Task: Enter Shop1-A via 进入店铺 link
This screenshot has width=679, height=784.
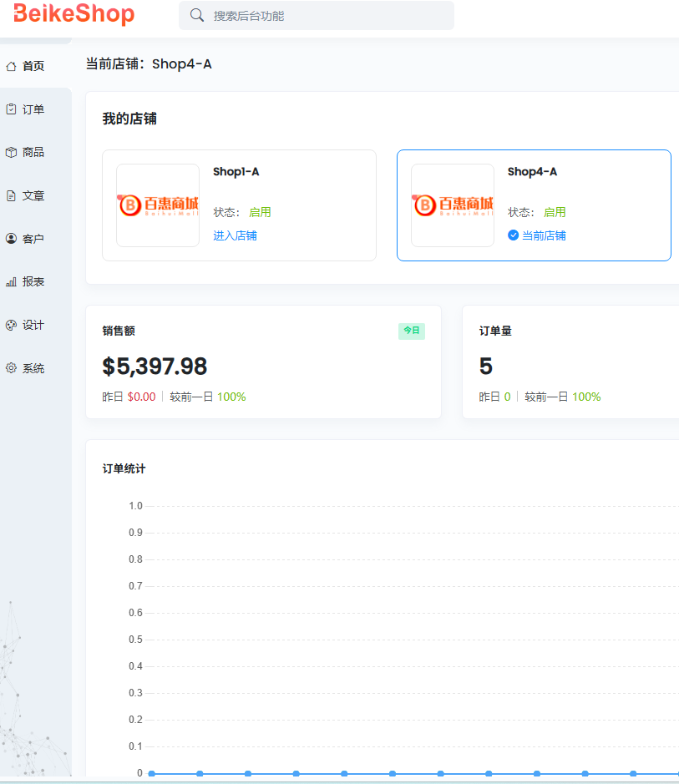Action: click(x=235, y=235)
